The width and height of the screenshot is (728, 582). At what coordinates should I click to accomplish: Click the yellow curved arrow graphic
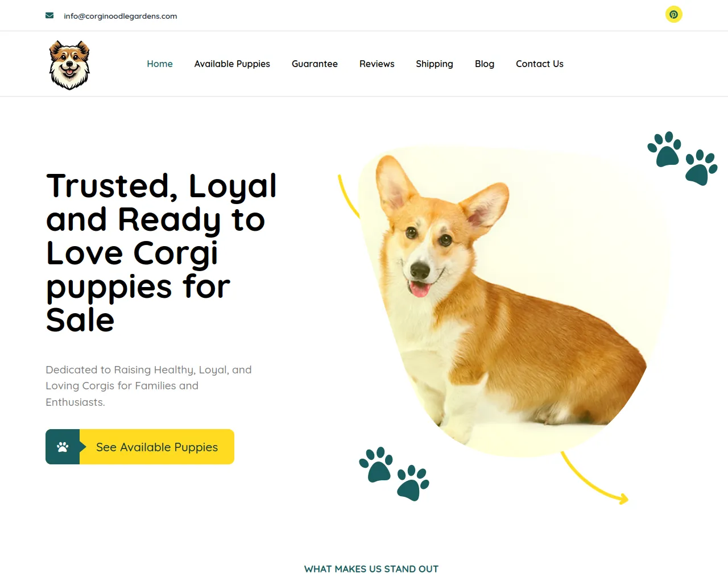pos(594,478)
